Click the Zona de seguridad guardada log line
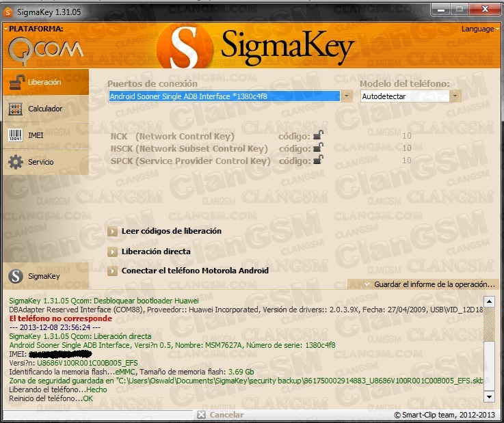 [x=246, y=381]
